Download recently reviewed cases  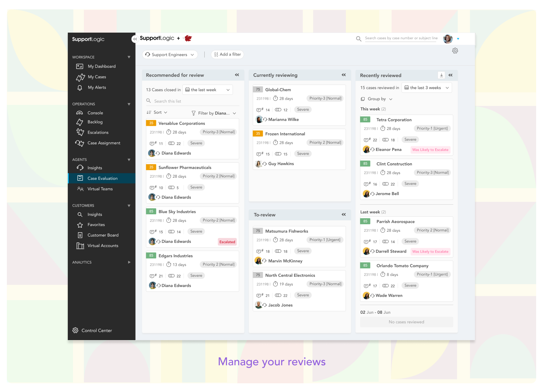click(x=441, y=75)
